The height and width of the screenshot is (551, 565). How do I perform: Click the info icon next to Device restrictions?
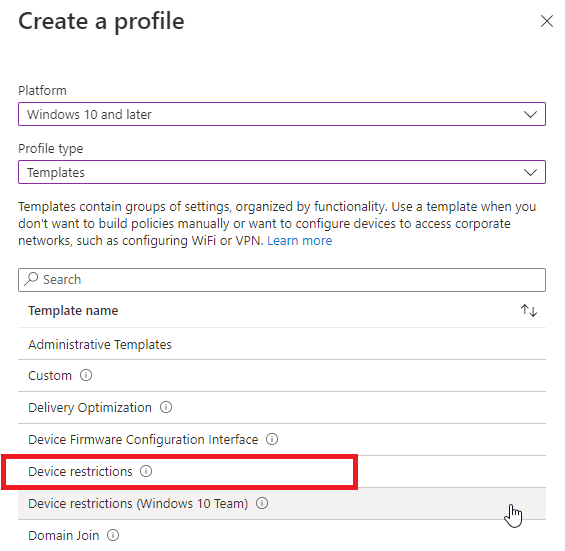click(146, 471)
